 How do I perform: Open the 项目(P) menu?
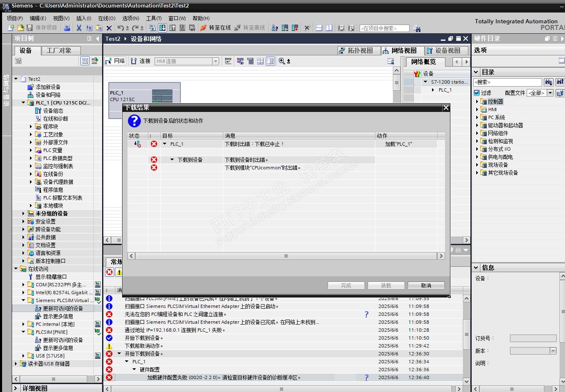[x=15, y=18]
